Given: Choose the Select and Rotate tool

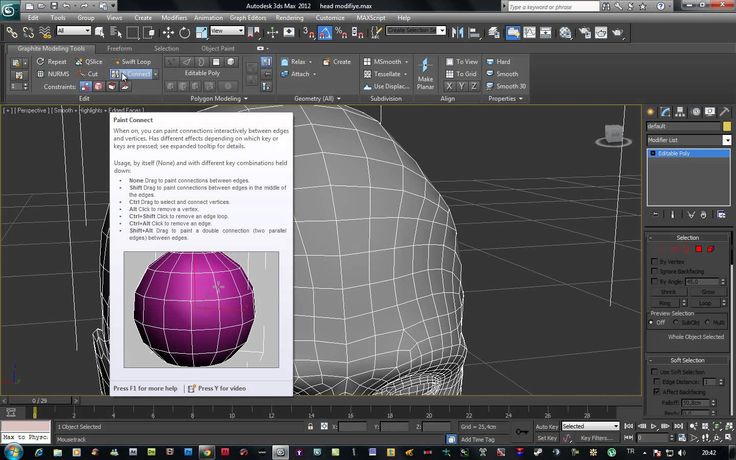Looking at the screenshot, I should point(184,32).
